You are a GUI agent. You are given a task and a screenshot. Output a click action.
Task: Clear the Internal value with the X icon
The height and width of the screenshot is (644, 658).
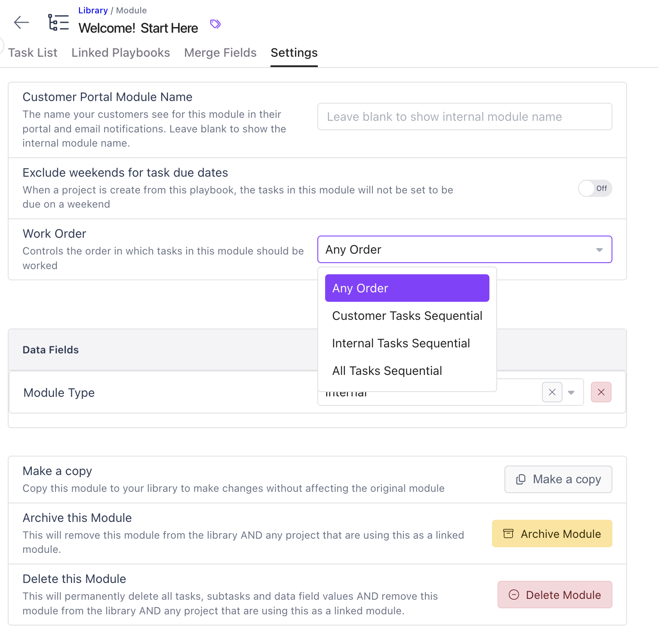[x=552, y=392]
